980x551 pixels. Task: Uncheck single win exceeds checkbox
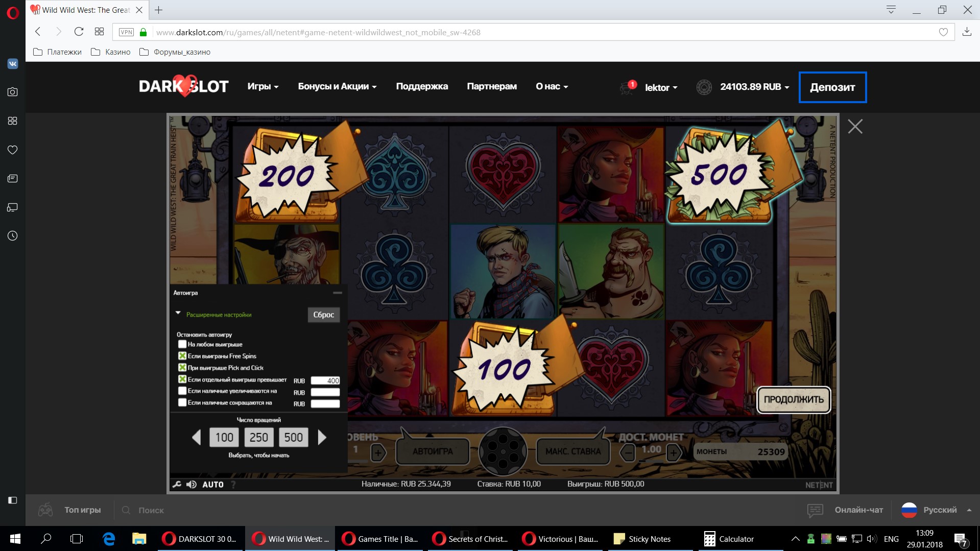tap(182, 379)
